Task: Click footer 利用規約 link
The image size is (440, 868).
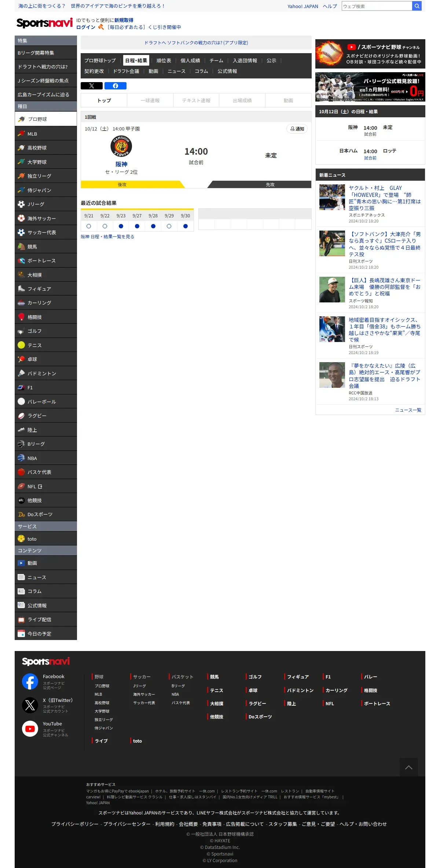Action: coord(165,824)
